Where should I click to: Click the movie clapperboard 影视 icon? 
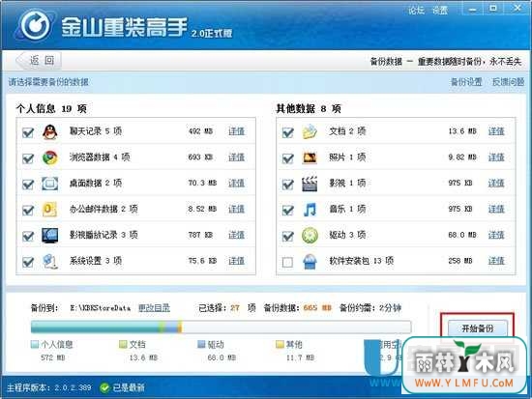(x=310, y=184)
